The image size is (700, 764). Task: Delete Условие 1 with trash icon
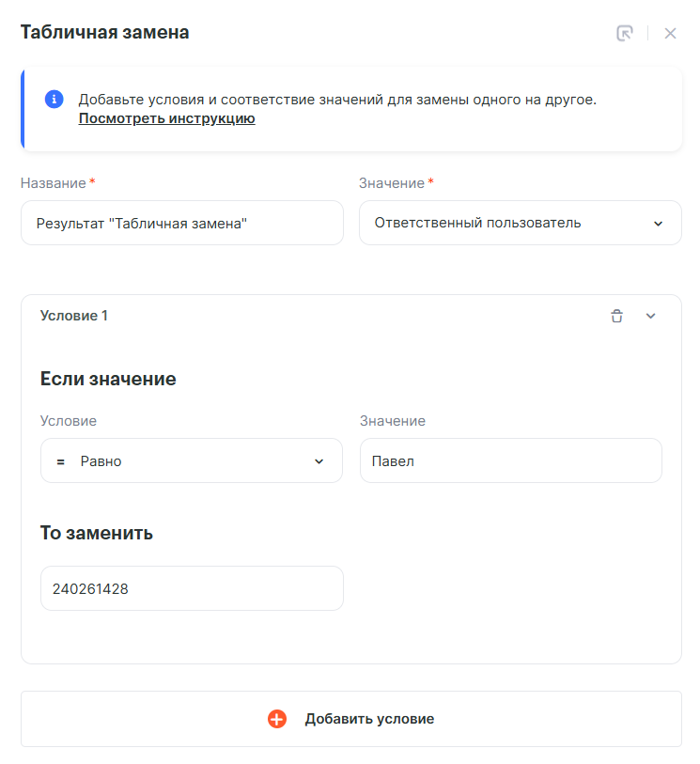click(x=616, y=316)
